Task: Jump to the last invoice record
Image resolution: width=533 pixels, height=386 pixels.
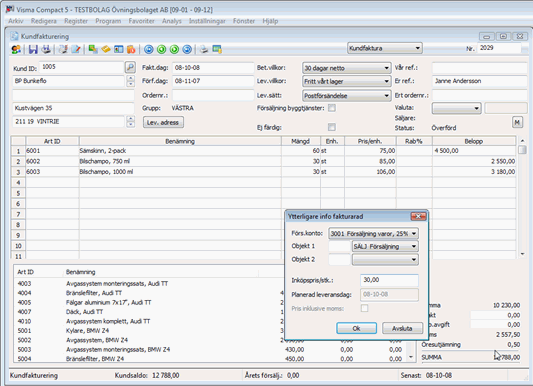Action: 187,50
